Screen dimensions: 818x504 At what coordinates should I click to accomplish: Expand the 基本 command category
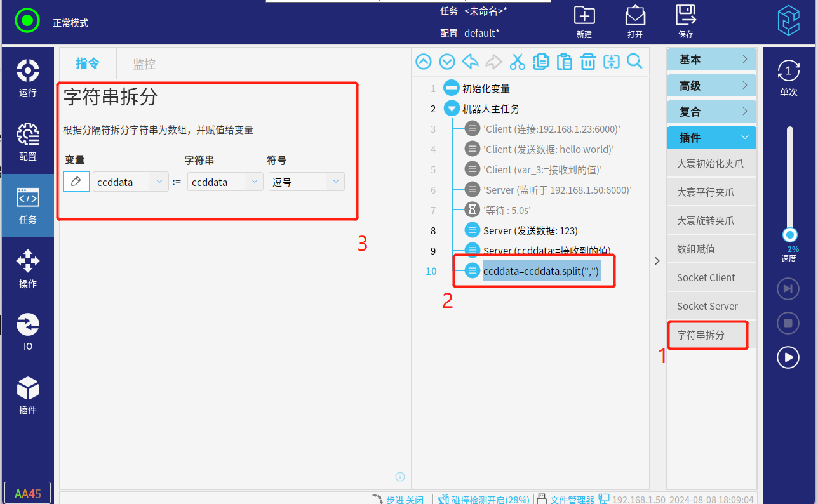pyautogui.click(x=711, y=60)
